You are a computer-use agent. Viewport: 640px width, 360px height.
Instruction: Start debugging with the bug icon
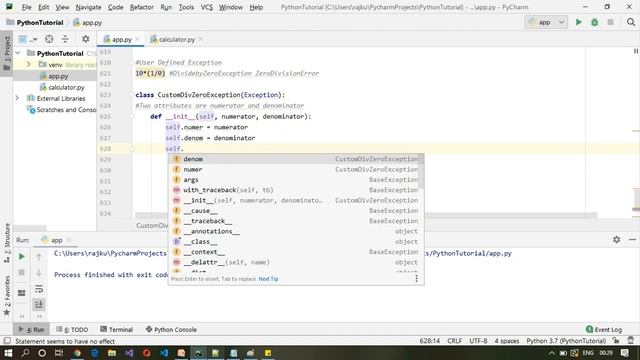click(594, 22)
